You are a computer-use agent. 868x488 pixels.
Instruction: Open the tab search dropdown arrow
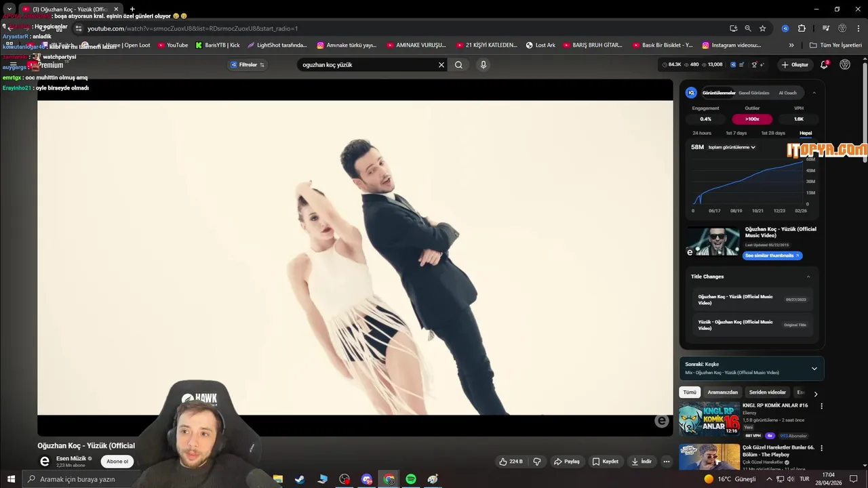click(x=9, y=9)
